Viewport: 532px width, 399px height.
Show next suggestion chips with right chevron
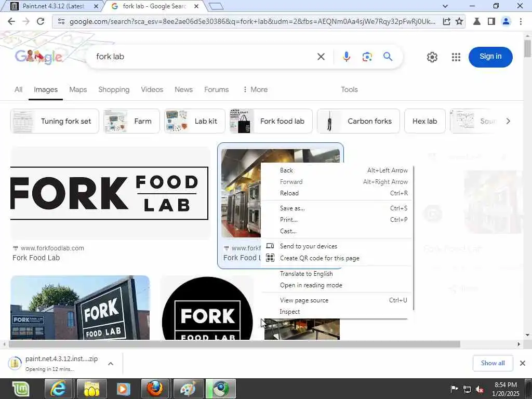(508, 121)
